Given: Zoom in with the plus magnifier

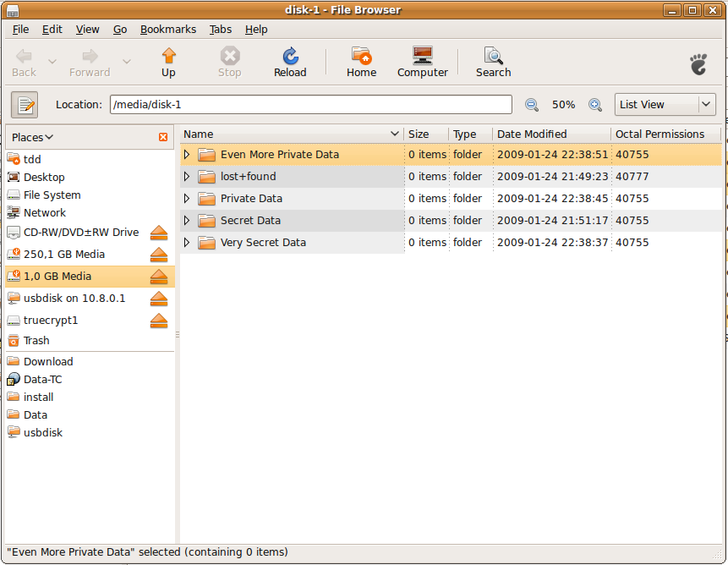Looking at the screenshot, I should (x=594, y=105).
